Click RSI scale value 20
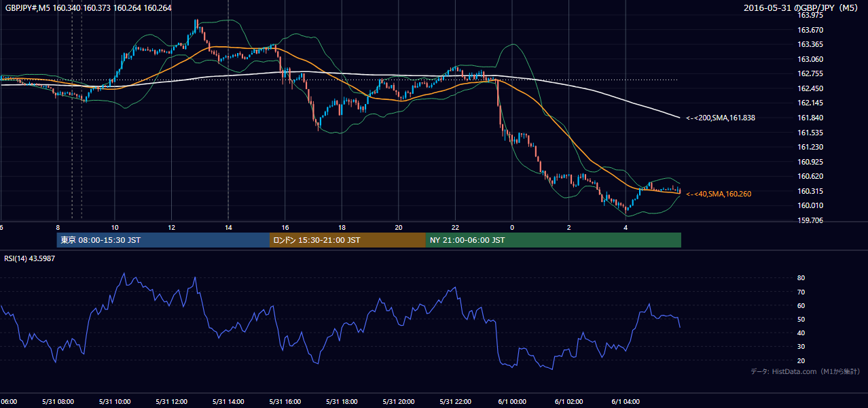 pyautogui.click(x=801, y=360)
